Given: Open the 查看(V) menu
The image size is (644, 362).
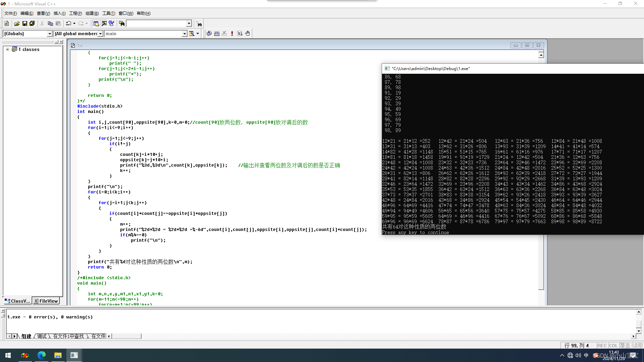Looking at the screenshot, I should point(43,13).
